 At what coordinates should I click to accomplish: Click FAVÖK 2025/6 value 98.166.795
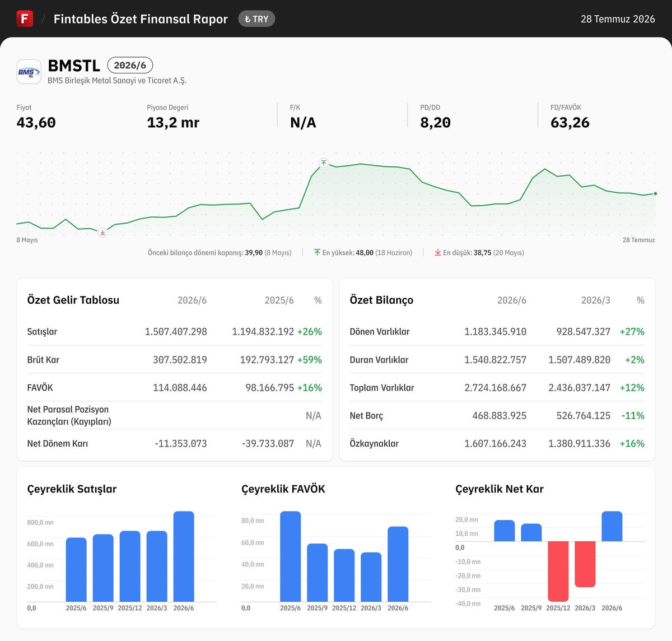pyautogui.click(x=270, y=388)
